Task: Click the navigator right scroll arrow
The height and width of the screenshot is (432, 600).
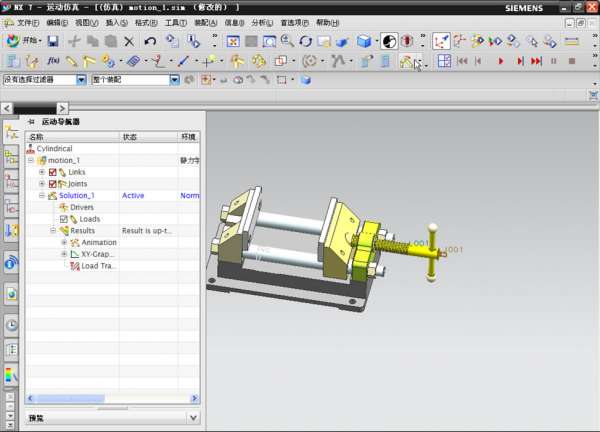Action: (195, 398)
